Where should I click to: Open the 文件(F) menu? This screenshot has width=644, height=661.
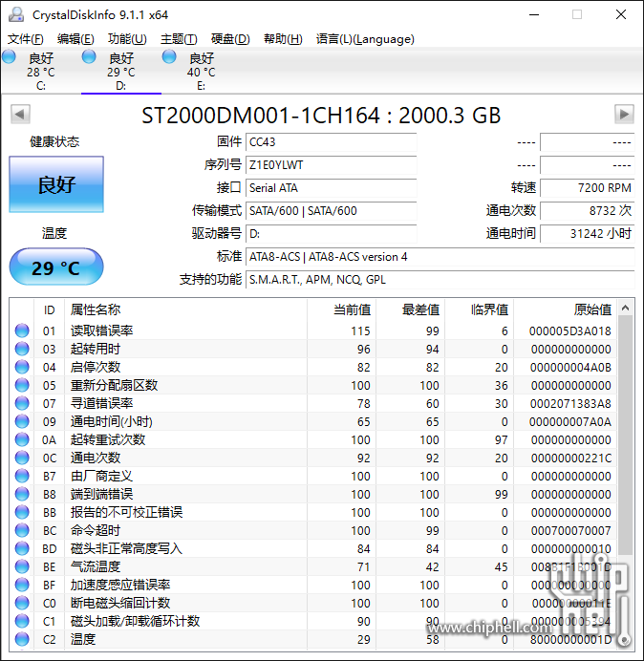point(25,39)
